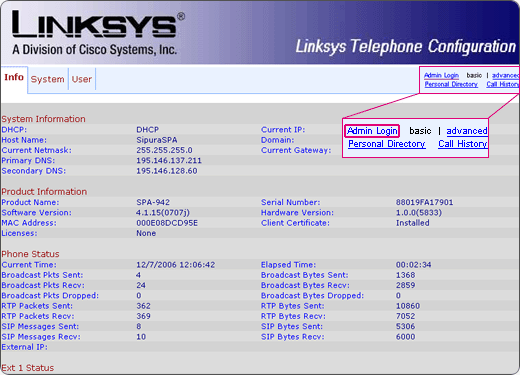Image resolution: width=520 pixels, height=375 pixels.
Task: Click the Secondary DNS value '195.146.128.60'
Action: point(167,171)
